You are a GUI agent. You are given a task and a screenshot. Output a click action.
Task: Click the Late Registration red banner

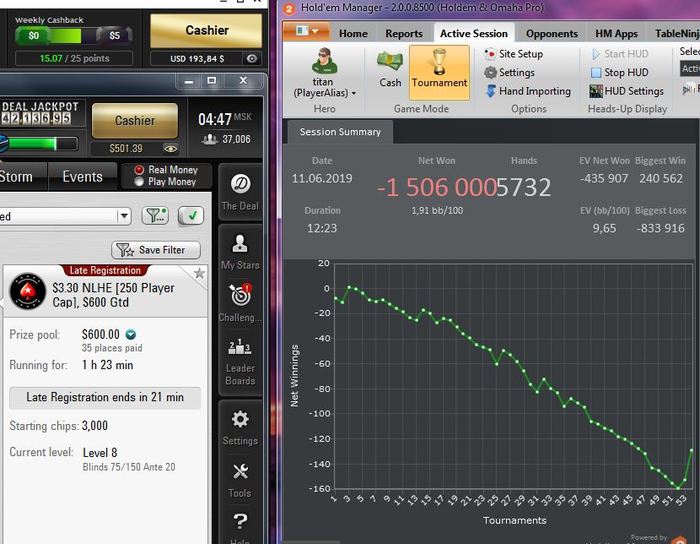point(105,270)
